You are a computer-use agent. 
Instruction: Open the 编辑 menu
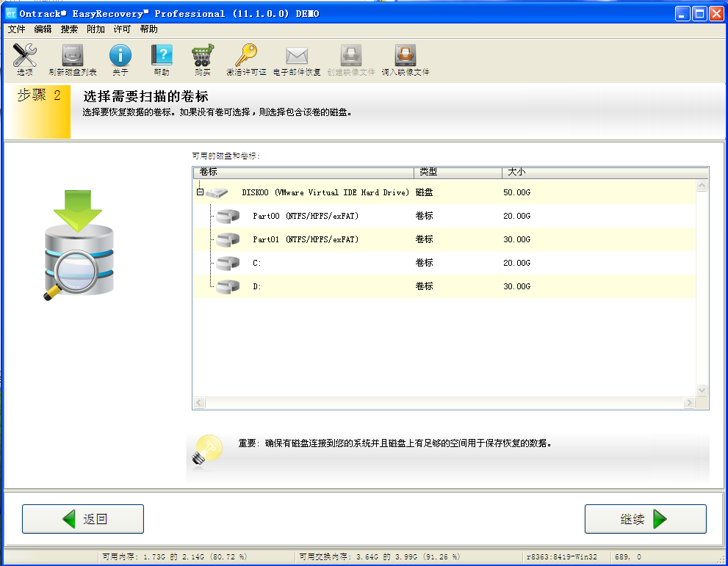[43, 29]
